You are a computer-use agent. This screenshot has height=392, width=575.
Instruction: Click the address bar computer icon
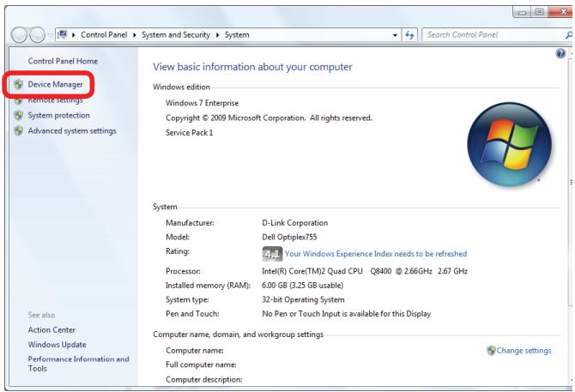tap(63, 35)
